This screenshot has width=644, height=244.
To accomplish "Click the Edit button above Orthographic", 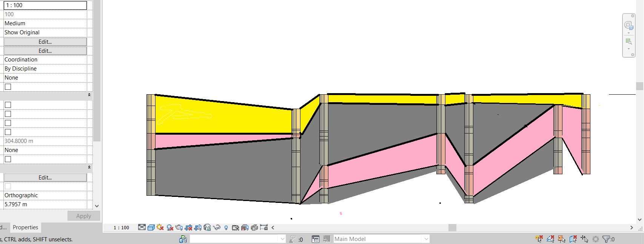I will [x=45, y=177].
